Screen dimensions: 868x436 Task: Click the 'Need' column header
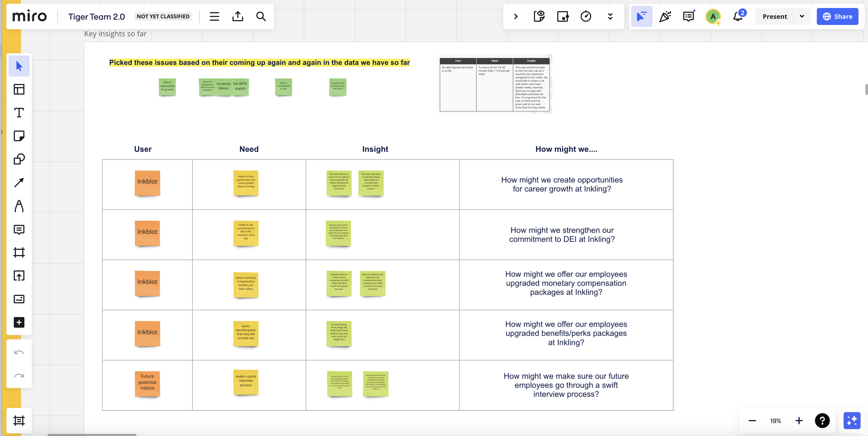point(249,149)
